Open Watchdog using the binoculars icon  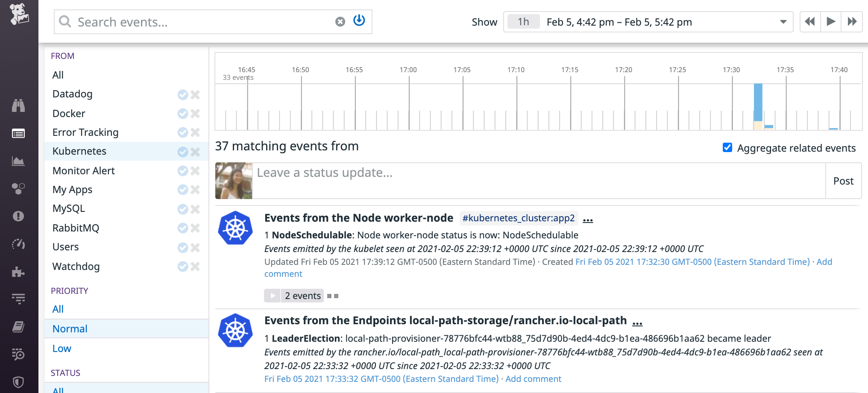[19, 106]
